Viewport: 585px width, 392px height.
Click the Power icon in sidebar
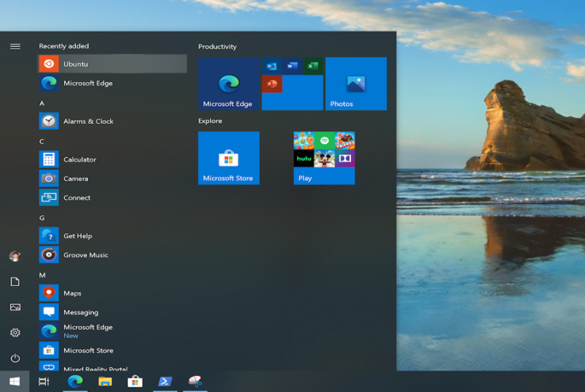click(15, 358)
